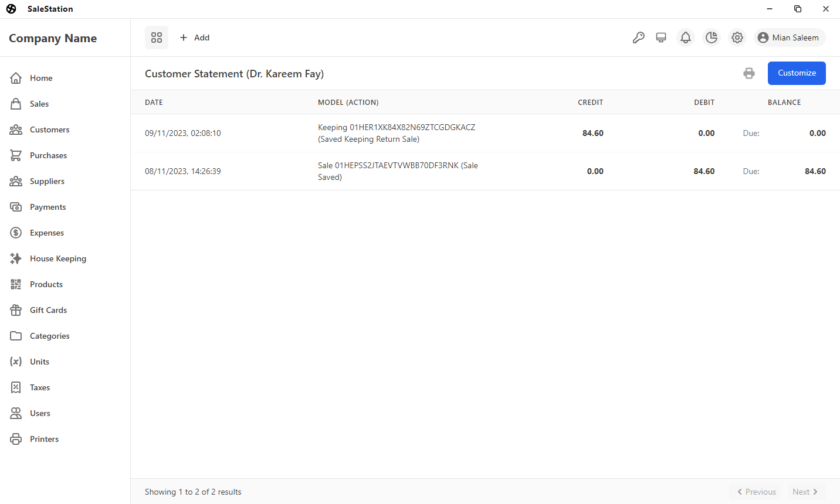Open the Sale 01HEPSS2JTAEVTVWBB70DF3RNK record
This screenshot has height=504, width=840.
398,171
